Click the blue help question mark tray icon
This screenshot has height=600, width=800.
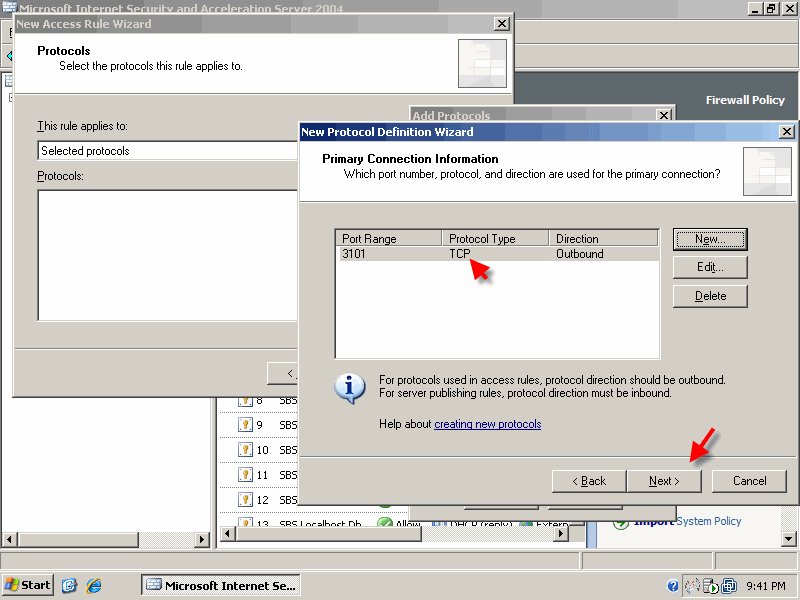[673, 586]
